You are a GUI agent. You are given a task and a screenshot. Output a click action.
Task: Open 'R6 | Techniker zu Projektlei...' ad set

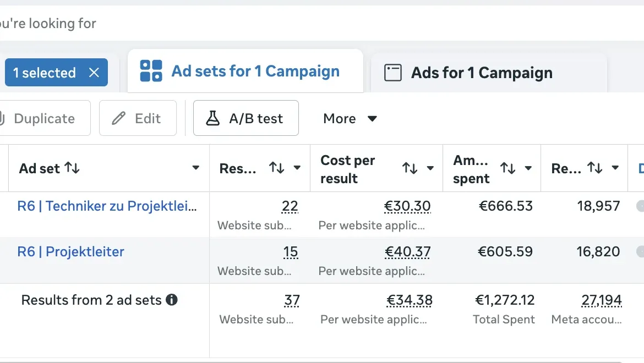coord(107,206)
